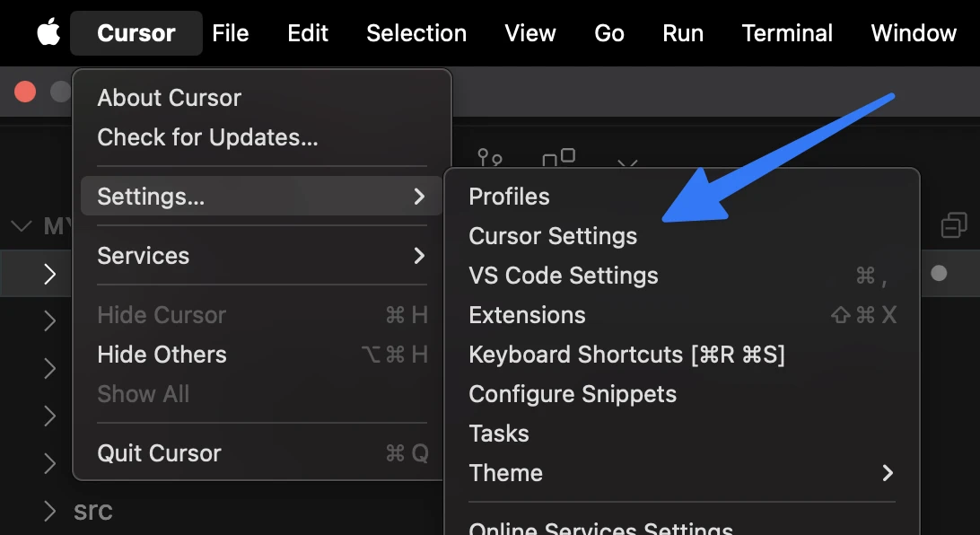Image resolution: width=980 pixels, height=535 pixels.
Task: Choose Extensions in the Settings submenu
Action: coord(527,315)
